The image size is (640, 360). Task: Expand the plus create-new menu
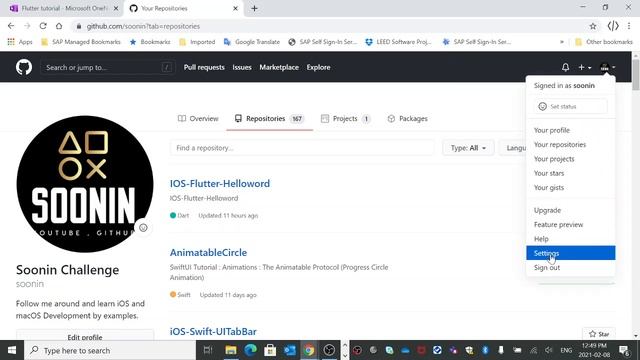tap(584, 67)
